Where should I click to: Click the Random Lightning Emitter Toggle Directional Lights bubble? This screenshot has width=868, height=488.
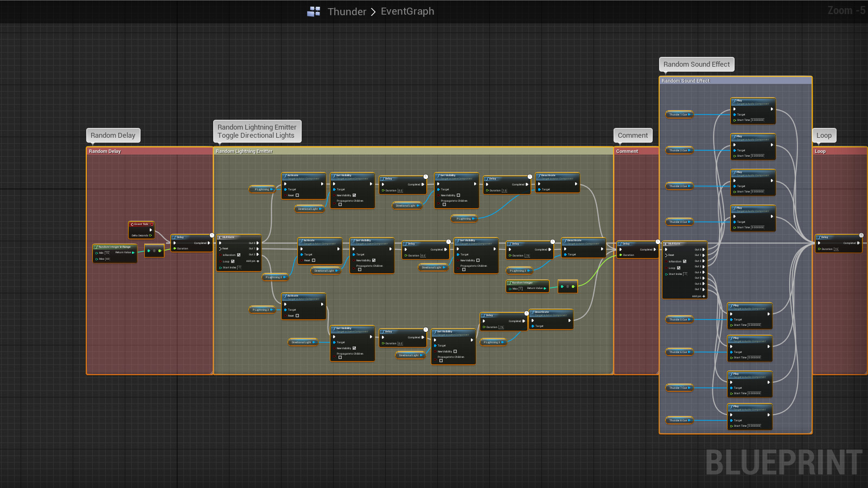(x=257, y=131)
